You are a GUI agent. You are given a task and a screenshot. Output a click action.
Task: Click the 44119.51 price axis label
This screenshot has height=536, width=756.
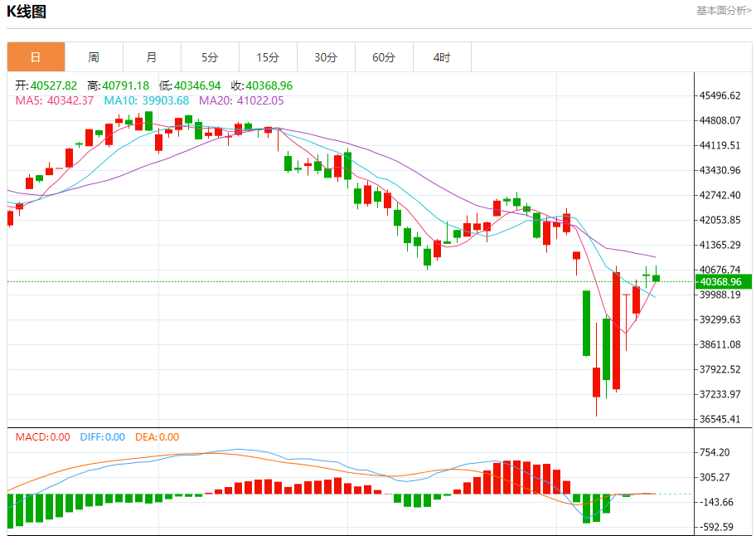720,146
